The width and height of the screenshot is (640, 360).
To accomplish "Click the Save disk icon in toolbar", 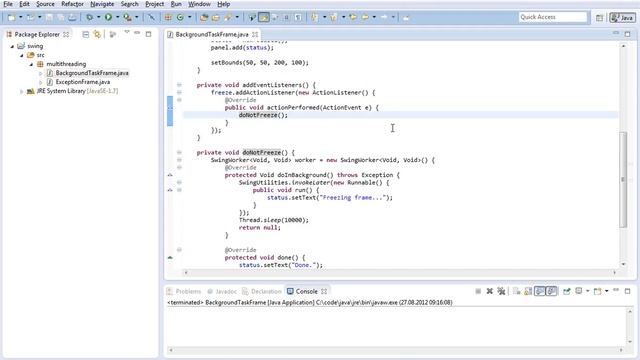I will click(49, 17).
